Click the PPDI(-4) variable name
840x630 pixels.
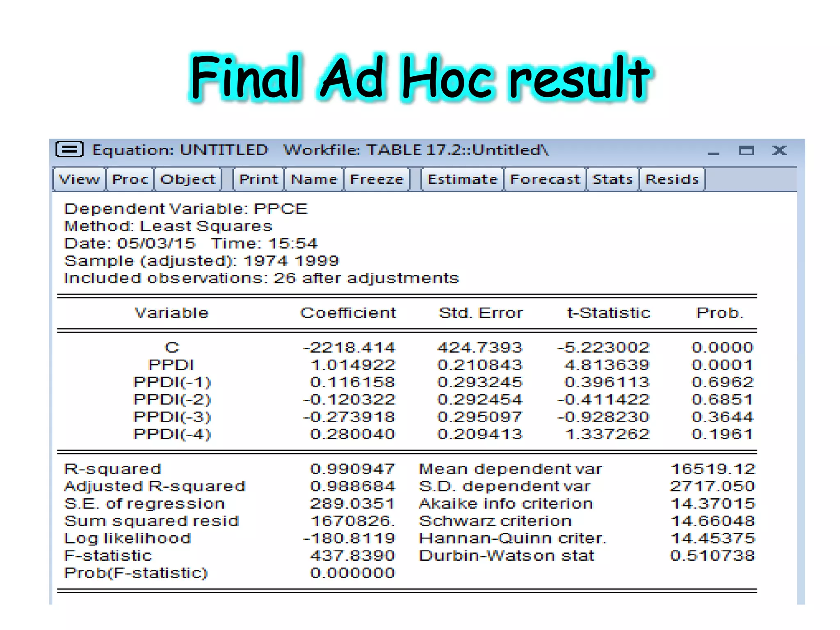(x=172, y=434)
